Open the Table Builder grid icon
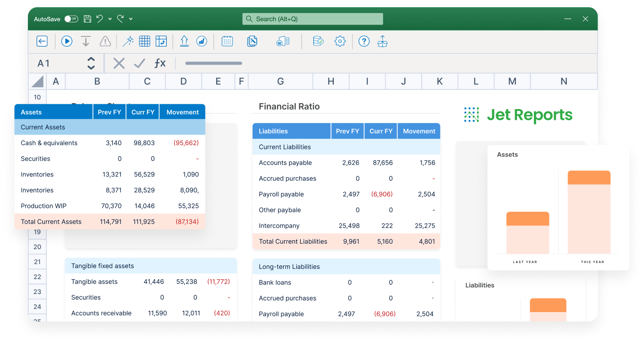Screen dimensions: 644x343 click(145, 41)
